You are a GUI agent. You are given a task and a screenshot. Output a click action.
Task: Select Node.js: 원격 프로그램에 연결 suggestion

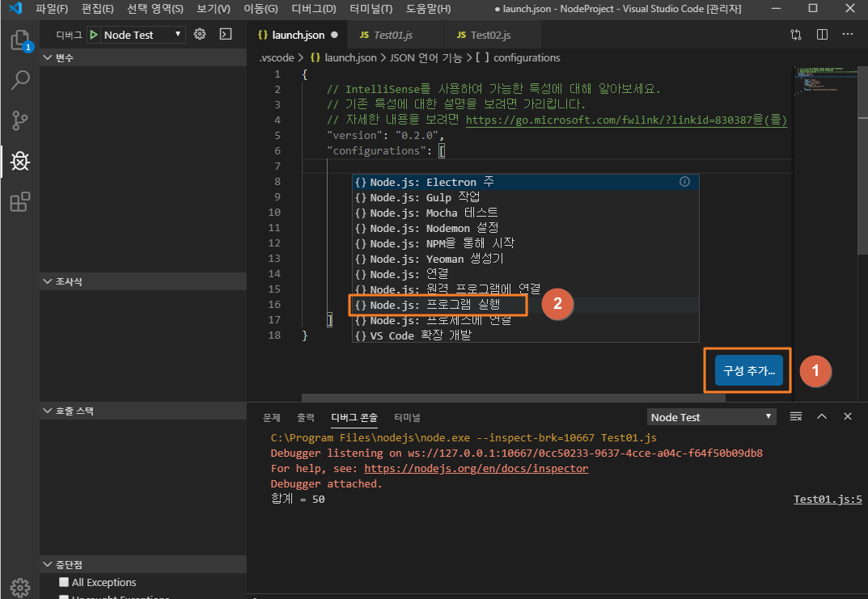pos(525,289)
